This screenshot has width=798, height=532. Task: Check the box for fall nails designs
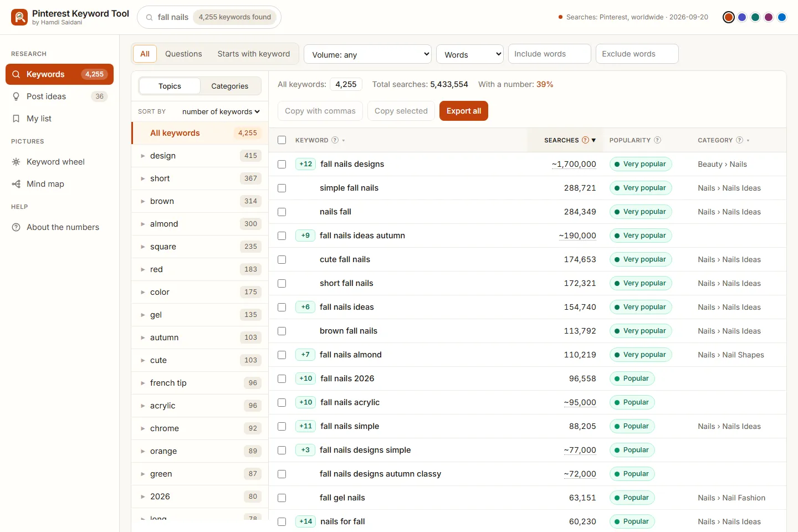[x=282, y=164]
